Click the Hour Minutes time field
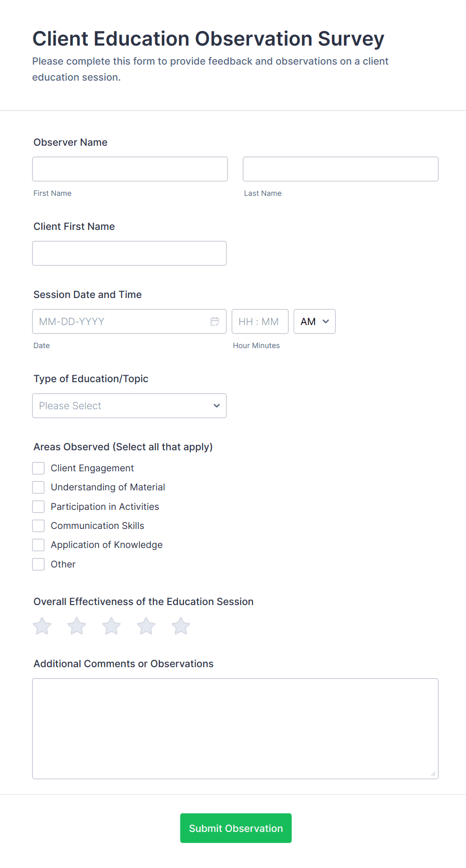 click(x=260, y=322)
